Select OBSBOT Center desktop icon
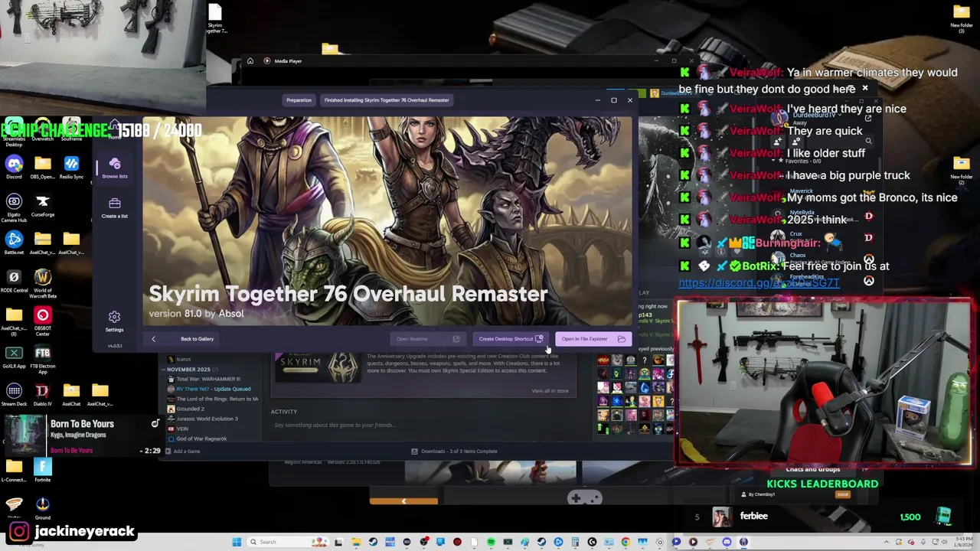 [42, 320]
